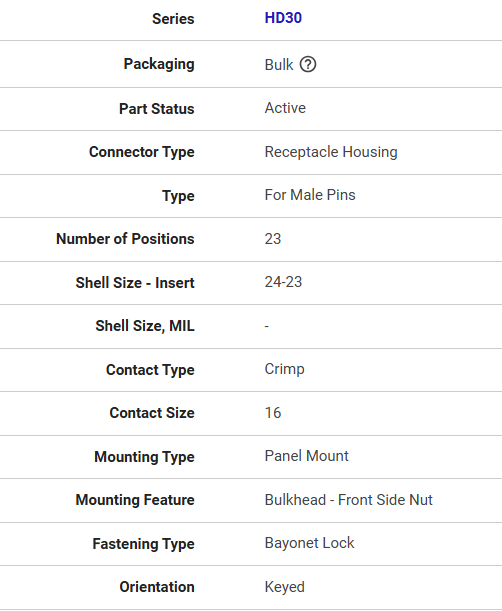This screenshot has height=611, width=502.
Task: Select the For Male Pins type value
Action: 310,195
